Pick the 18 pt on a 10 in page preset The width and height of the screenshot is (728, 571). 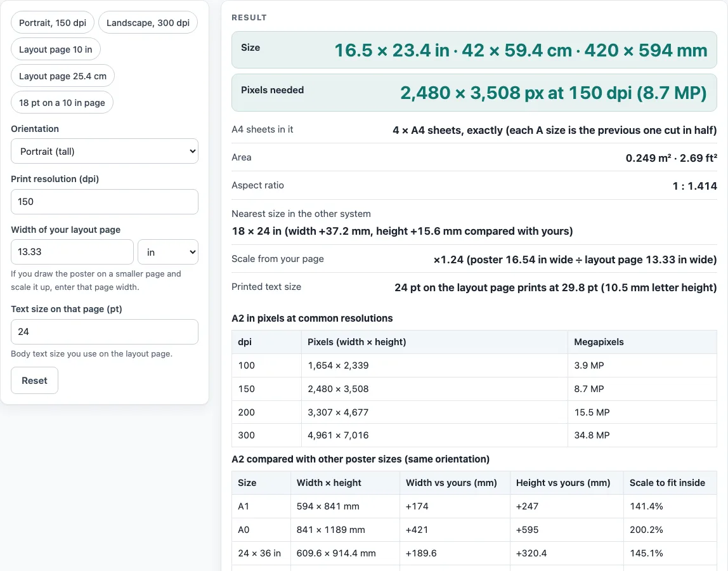(62, 103)
